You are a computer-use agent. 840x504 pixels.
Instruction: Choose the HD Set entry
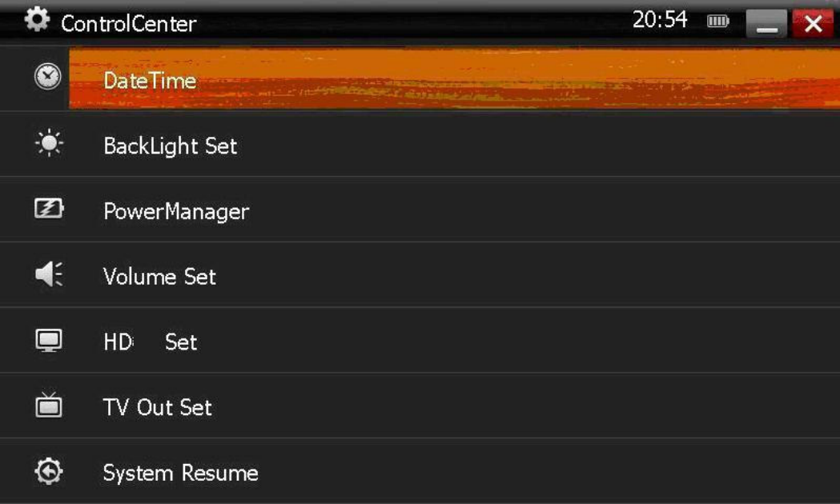coord(150,342)
